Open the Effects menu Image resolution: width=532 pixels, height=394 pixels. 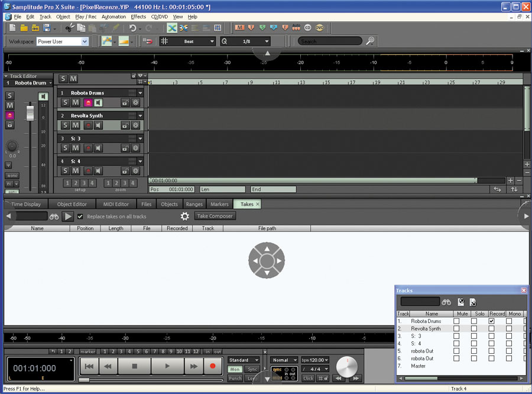[138, 17]
